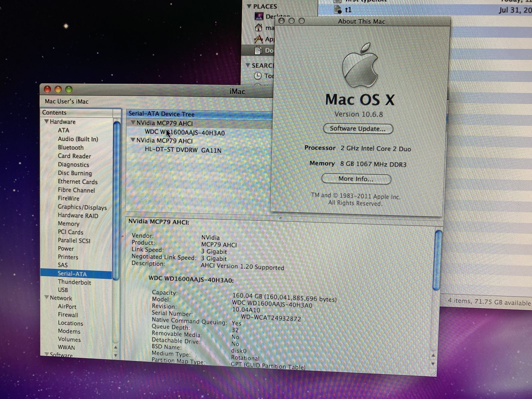Select USB in the Contents list

(63, 290)
